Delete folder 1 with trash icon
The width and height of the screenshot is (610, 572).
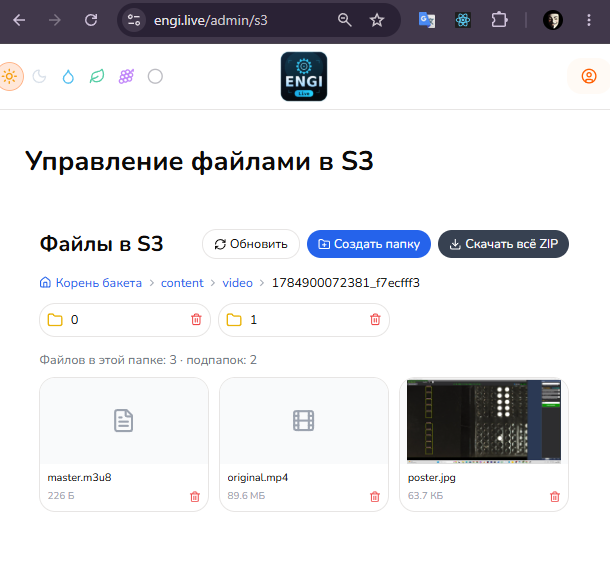click(x=375, y=319)
